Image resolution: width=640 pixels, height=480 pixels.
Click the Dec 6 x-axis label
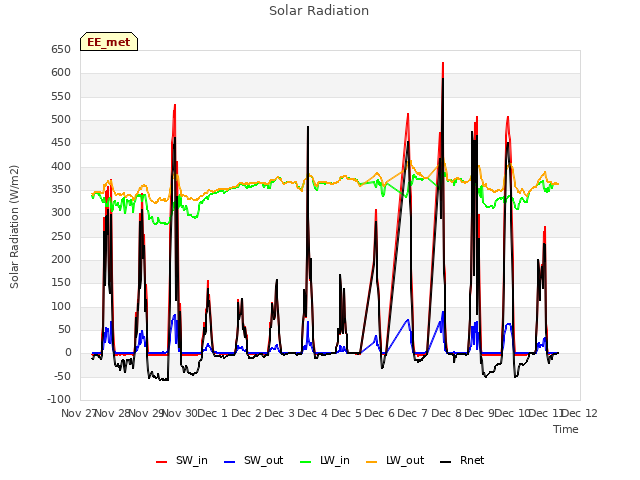coord(380,413)
